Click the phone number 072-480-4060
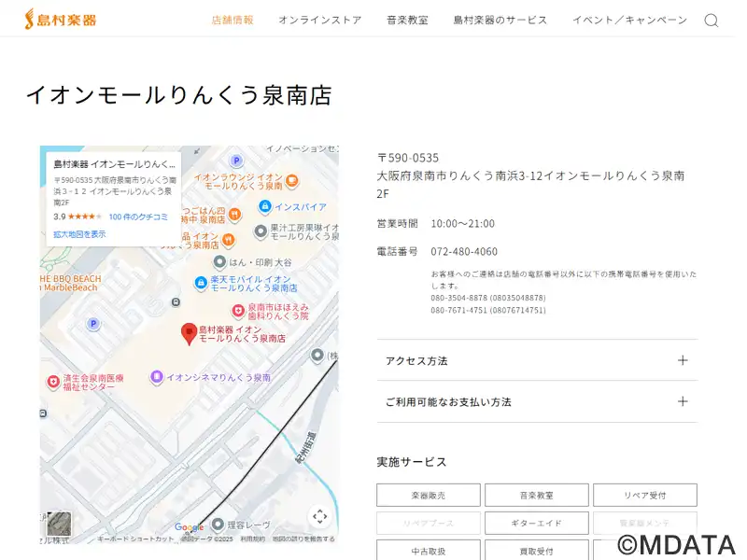The width and height of the screenshot is (747, 560). (x=464, y=251)
